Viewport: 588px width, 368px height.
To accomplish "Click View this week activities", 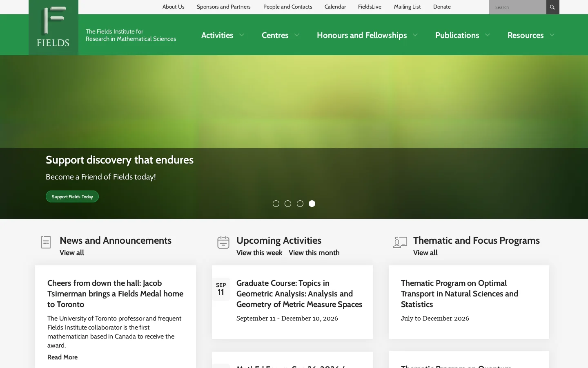I will point(259,253).
